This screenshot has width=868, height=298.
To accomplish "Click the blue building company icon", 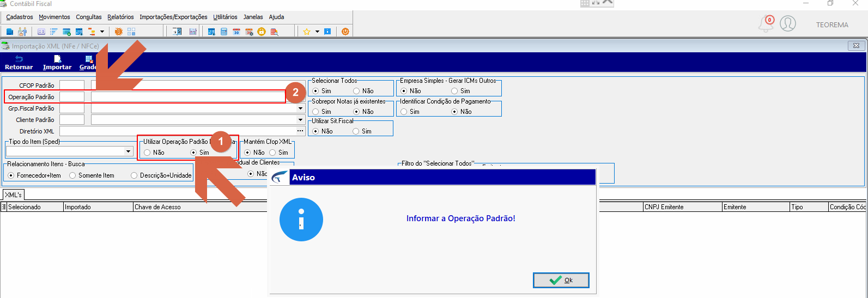I will 10,32.
